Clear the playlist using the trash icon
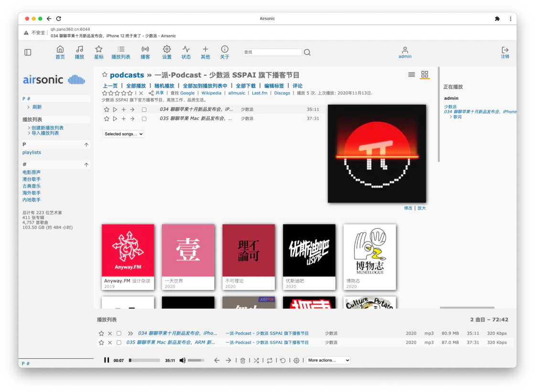535x392 pixels. pos(244,360)
